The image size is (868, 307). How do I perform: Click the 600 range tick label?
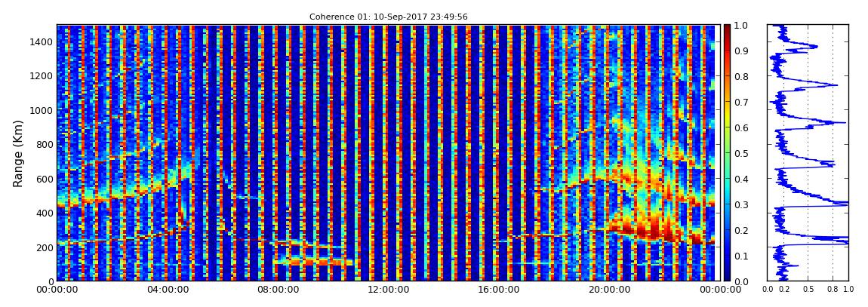click(x=45, y=180)
